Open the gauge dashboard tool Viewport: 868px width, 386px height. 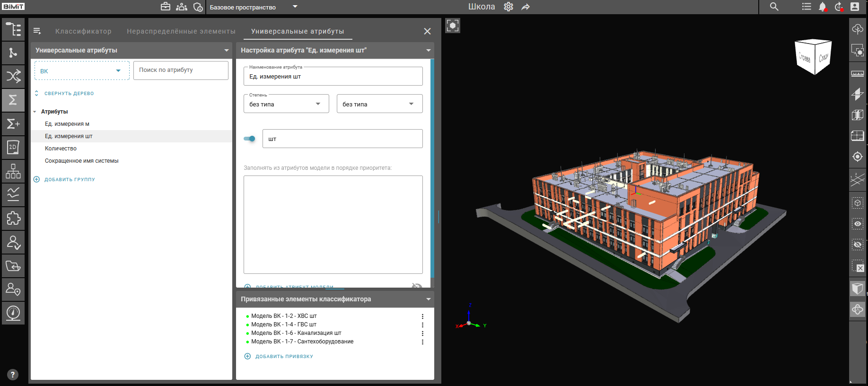pyautogui.click(x=13, y=313)
